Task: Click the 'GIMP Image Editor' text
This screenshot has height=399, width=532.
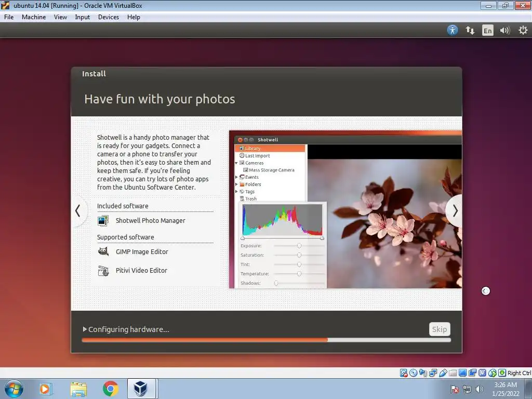Action: (x=142, y=252)
